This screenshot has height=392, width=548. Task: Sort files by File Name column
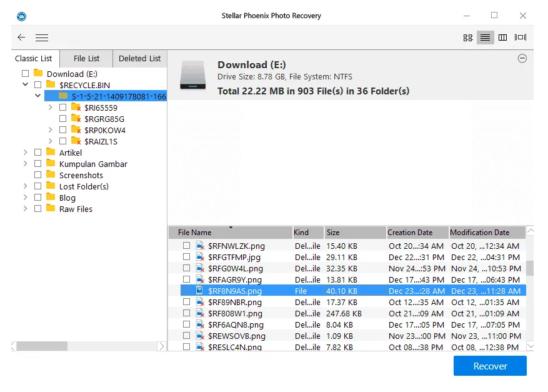(x=231, y=232)
